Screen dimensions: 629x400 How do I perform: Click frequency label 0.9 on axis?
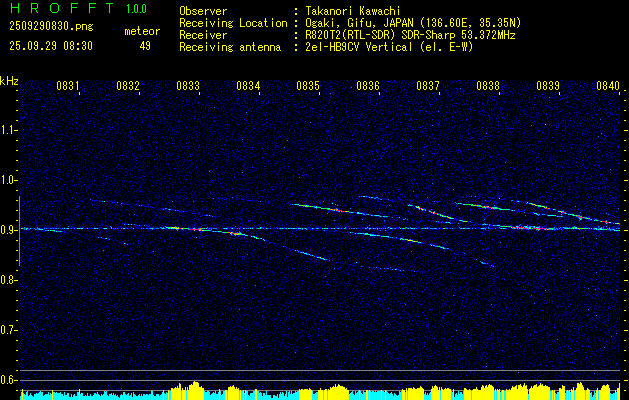8,230
